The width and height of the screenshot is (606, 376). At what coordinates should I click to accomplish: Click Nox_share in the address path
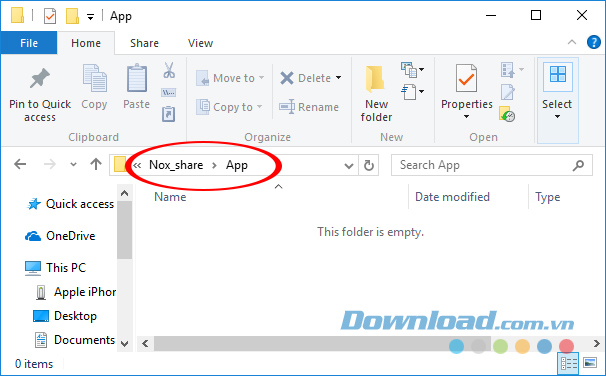point(176,165)
